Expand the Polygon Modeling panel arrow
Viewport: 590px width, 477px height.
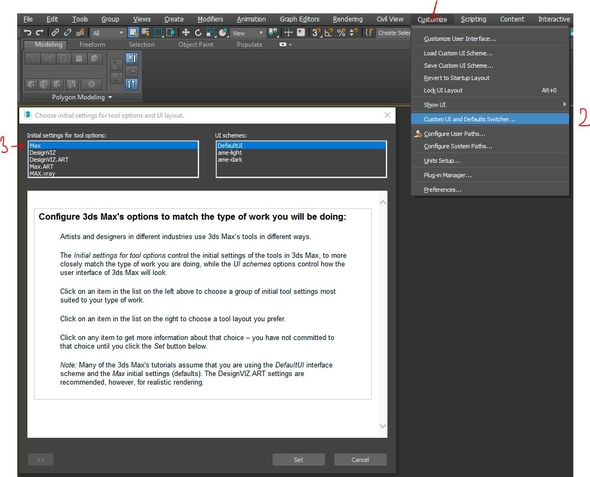110,97
